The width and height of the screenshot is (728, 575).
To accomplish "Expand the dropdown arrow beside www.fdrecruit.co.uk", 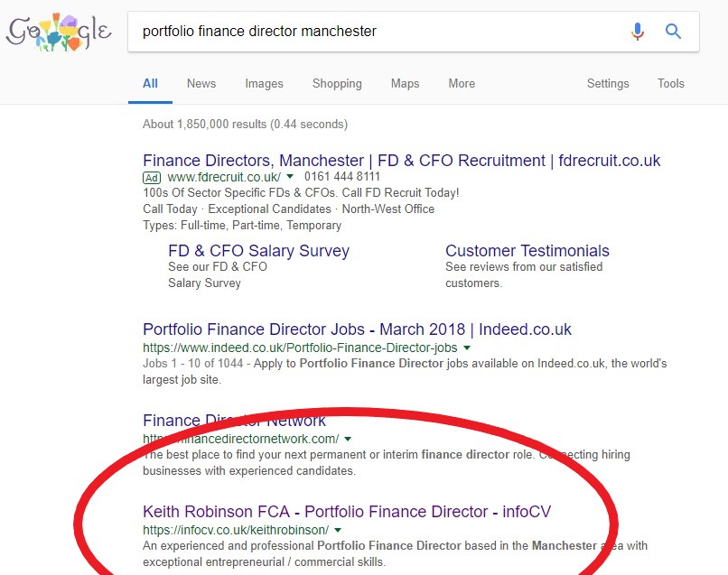I will pyautogui.click(x=290, y=176).
